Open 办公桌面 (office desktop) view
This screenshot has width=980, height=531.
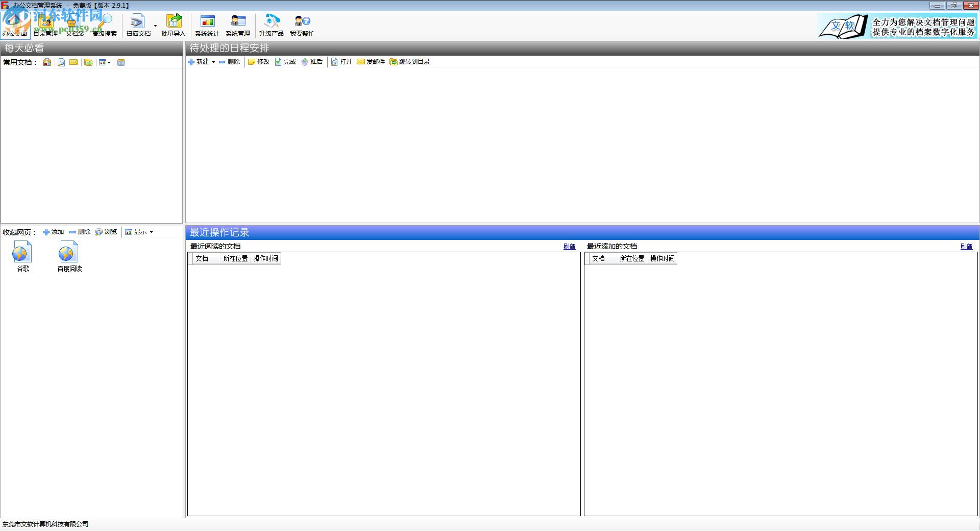(15, 26)
